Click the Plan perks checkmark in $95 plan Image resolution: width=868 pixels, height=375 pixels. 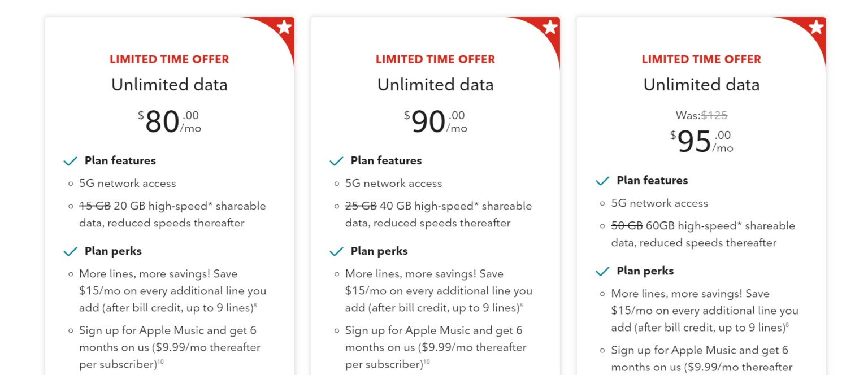tap(602, 272)
